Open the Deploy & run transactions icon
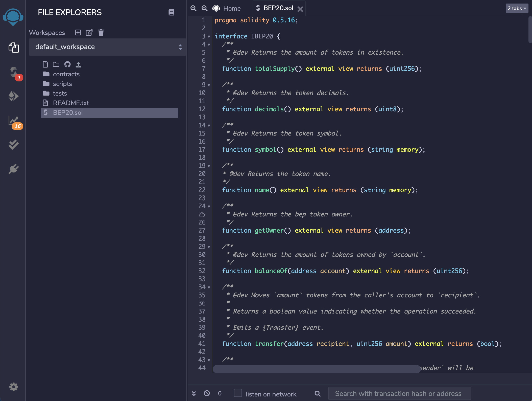The image size is (532, 401). (x=14, y=96)
